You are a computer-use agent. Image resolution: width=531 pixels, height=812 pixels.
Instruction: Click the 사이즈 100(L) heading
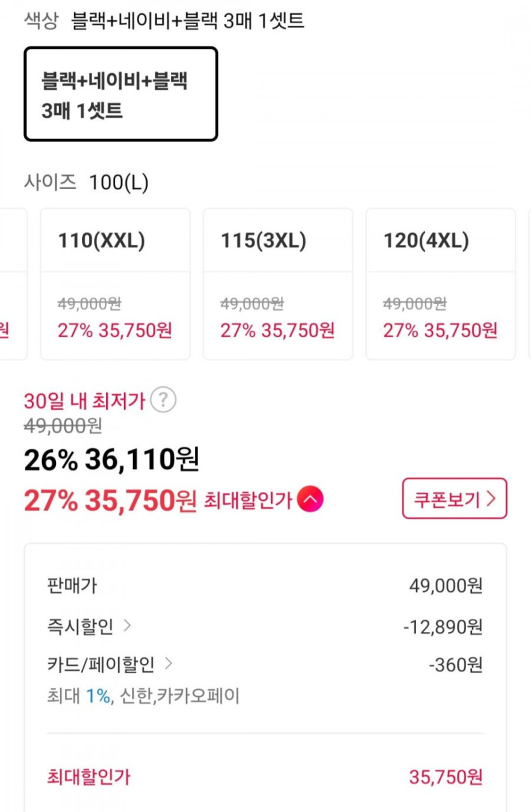tap(86, 183)
